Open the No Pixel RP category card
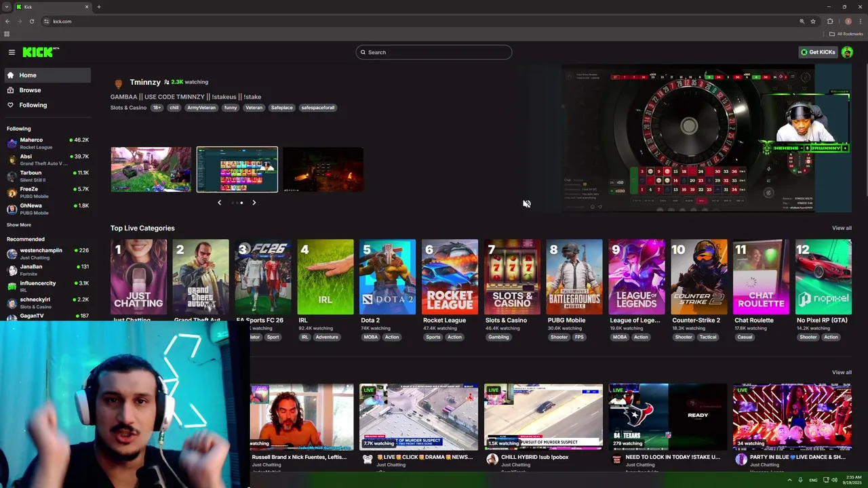This screenshot has width=868, height=488. point(823,277)
